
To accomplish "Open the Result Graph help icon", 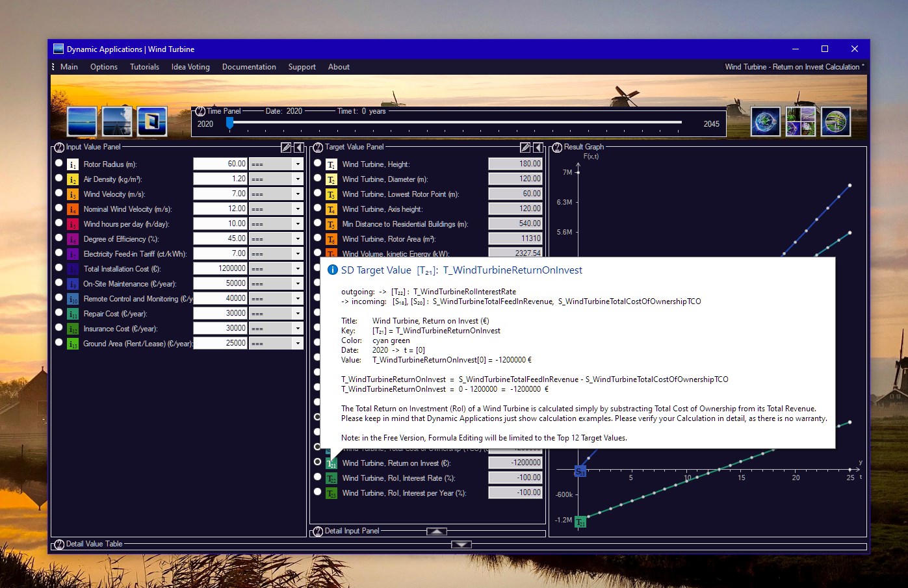I will click(557, 147).
